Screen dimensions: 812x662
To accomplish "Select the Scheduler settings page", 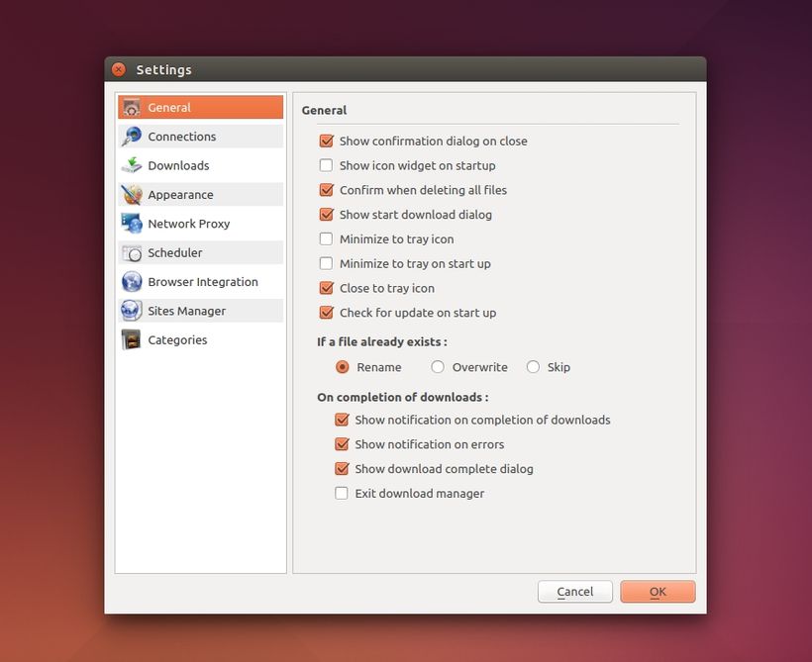I will point(200,252).
